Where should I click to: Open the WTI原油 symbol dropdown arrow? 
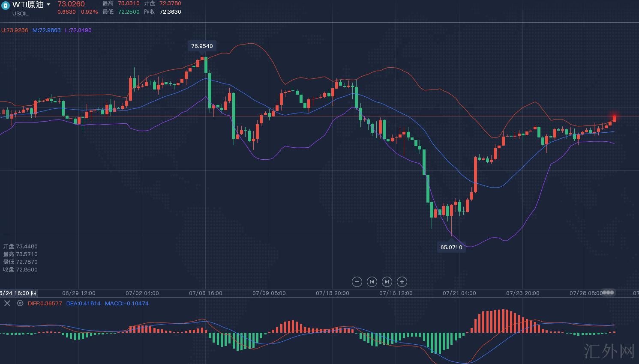pos(48,5)
